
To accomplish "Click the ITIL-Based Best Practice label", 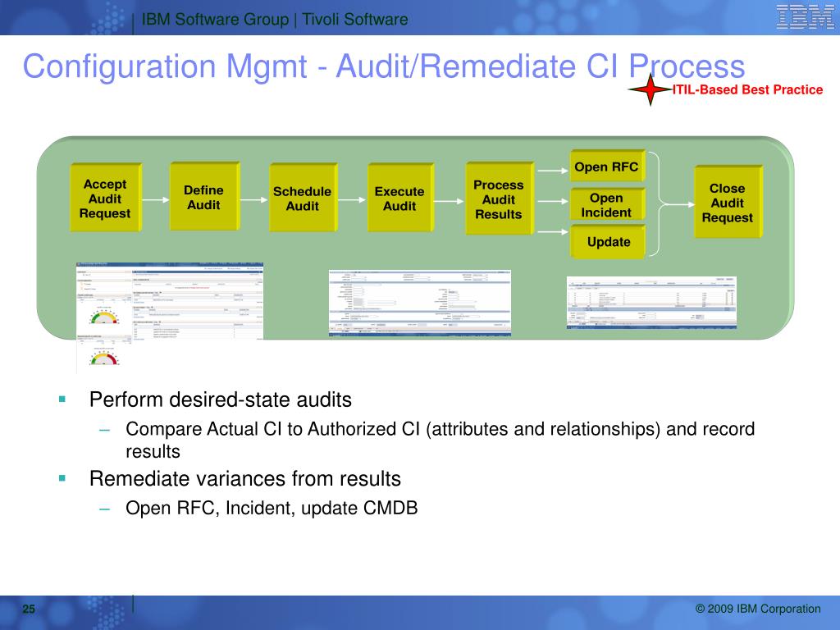I will coord(747,89).
